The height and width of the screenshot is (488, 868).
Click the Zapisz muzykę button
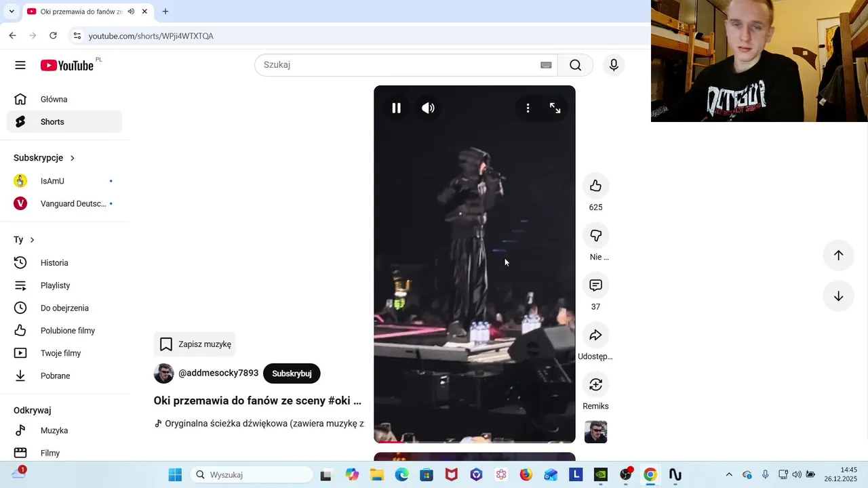tap(195, 344)
